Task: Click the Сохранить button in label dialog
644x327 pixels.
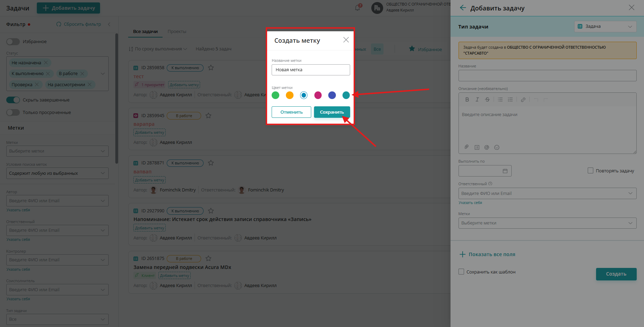Action: 331,112
